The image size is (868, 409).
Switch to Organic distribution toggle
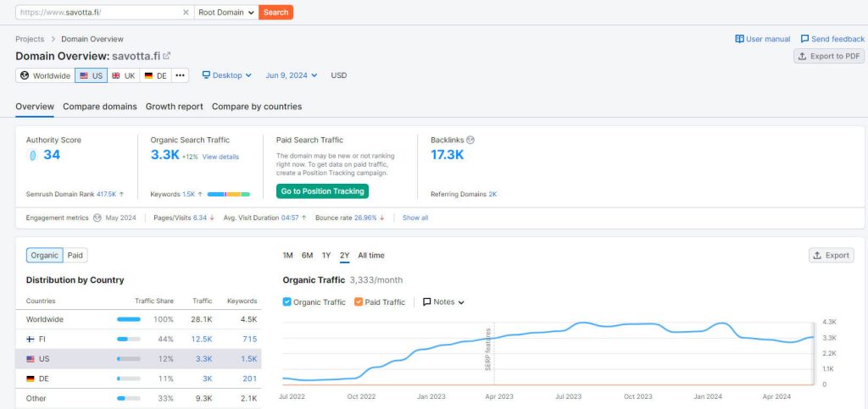[x=44, y=256]
